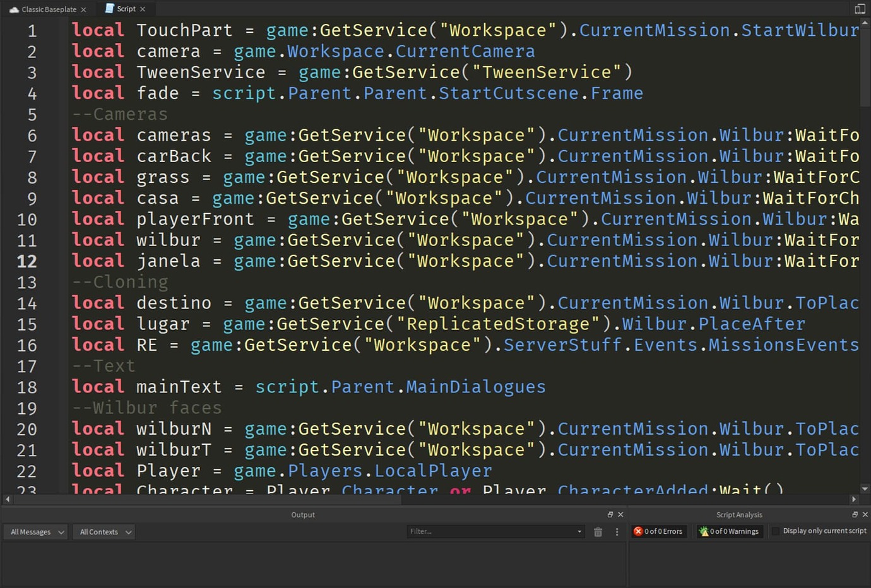Enable the Display only current script checkbox

pos(776,531)
